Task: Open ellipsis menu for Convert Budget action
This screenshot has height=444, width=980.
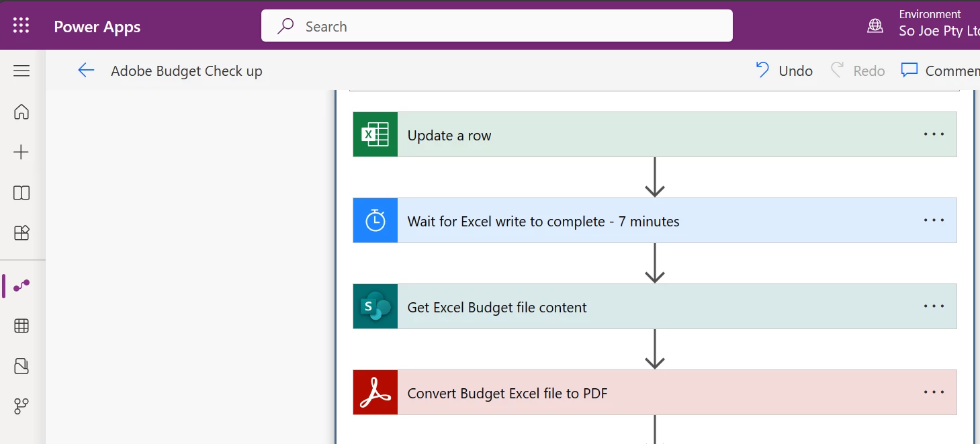Action: tap(934, 392)
